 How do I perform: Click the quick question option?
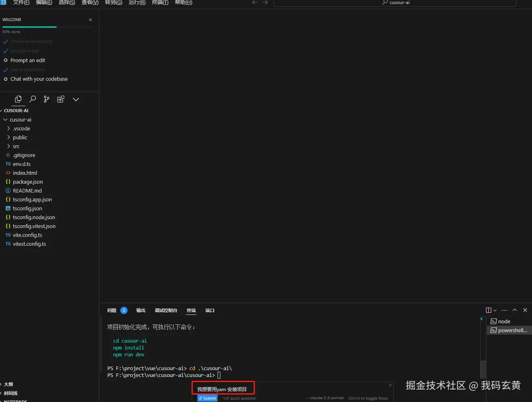(x=239, y=398)
